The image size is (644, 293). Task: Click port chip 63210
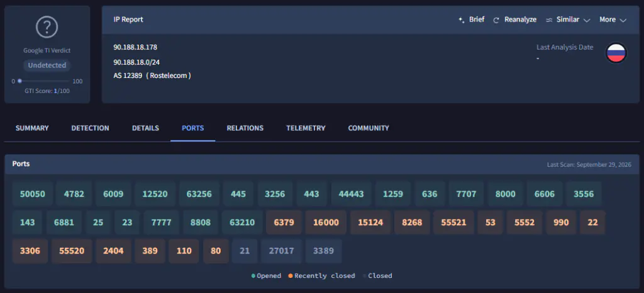(x=242, y=223)
